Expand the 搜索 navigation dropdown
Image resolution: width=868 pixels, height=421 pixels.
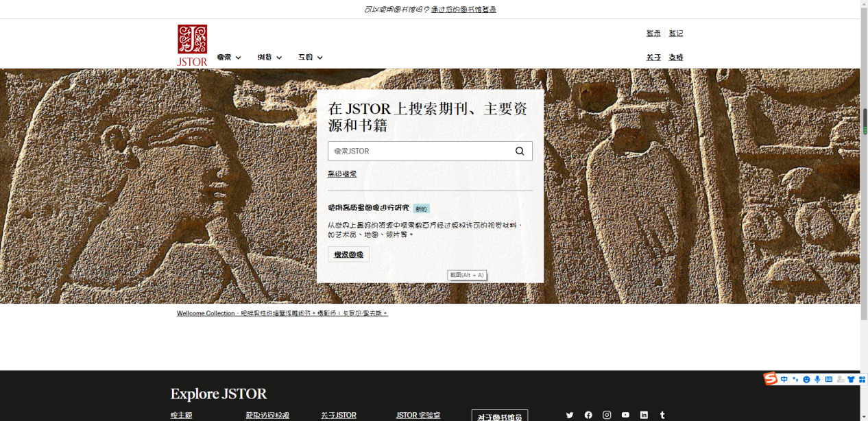229,58
